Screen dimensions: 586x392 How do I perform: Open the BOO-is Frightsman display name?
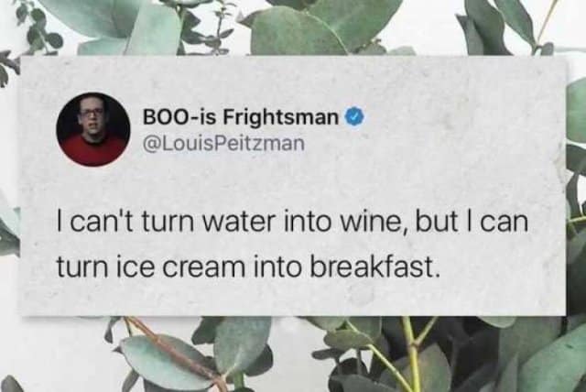[x=240, y=117]
